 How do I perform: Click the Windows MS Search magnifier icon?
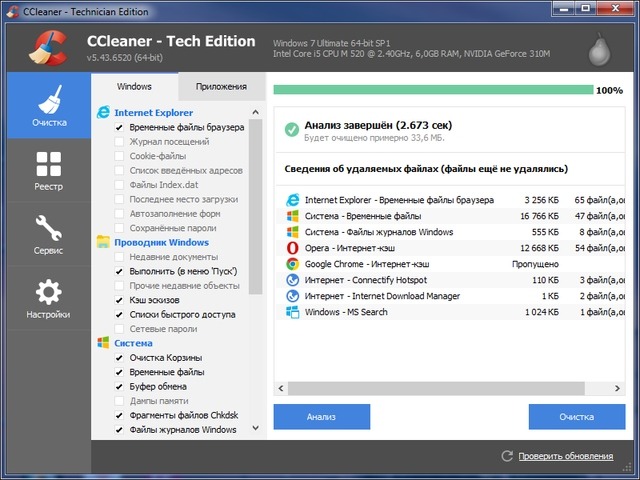pos(292,312)
